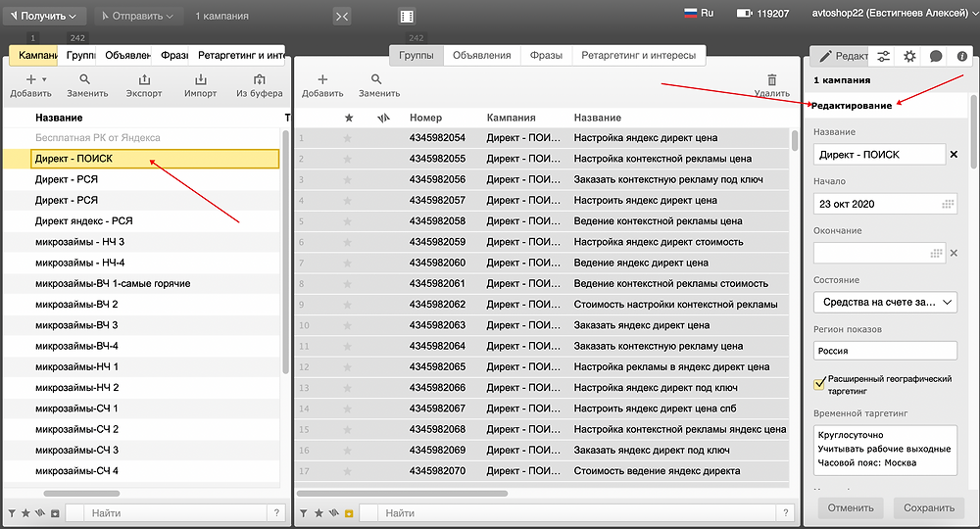Viewport: 980px width, 529px height.
Task: Click the groups table horizontal scrollbar
Action: pos(402,494)
